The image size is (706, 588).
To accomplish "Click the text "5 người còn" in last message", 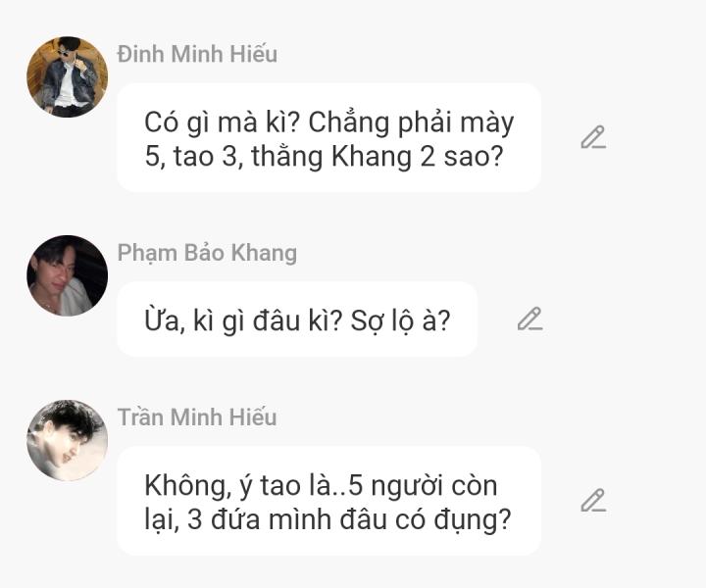I will click(424, 486).
